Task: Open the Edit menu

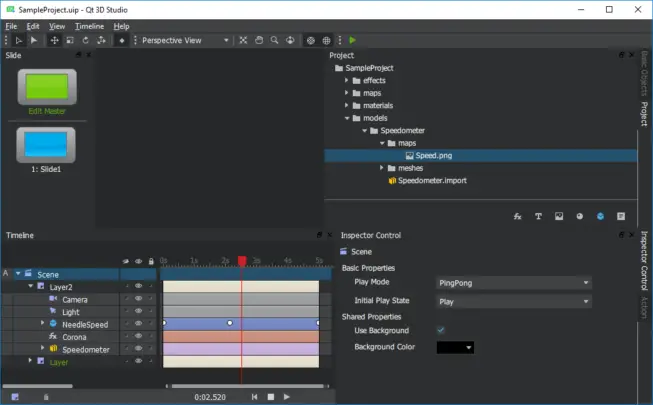Action: click(x=33, y=26)
